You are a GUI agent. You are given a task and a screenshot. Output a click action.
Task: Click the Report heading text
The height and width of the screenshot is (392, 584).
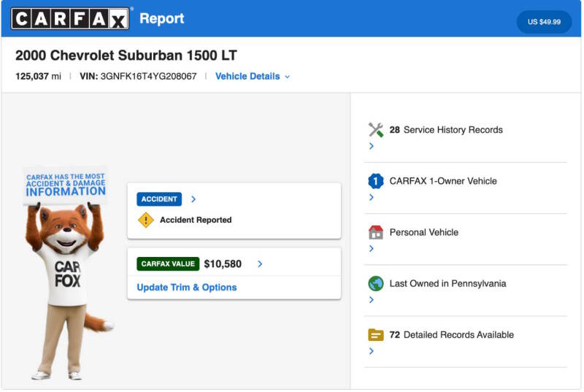161,18
